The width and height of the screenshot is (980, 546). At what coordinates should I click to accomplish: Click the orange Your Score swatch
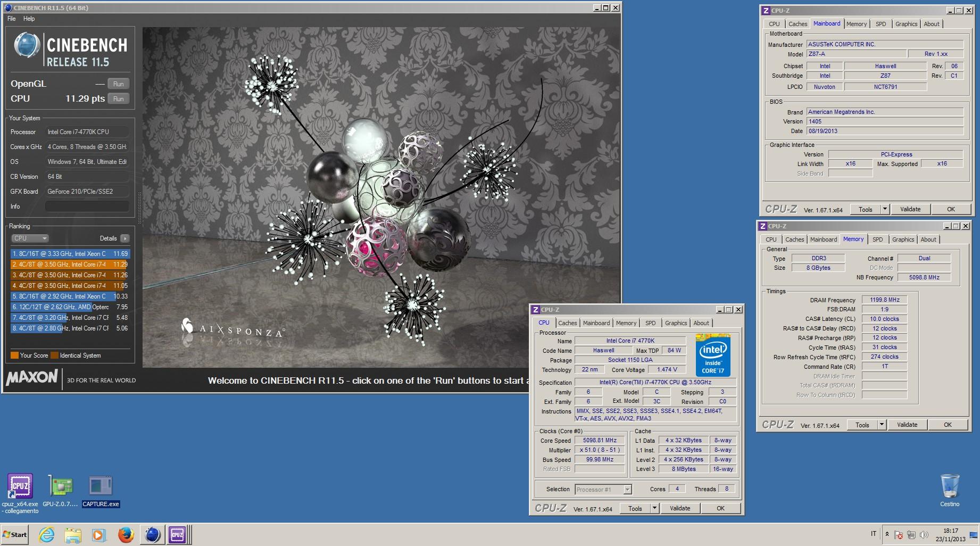pos(14,355)
